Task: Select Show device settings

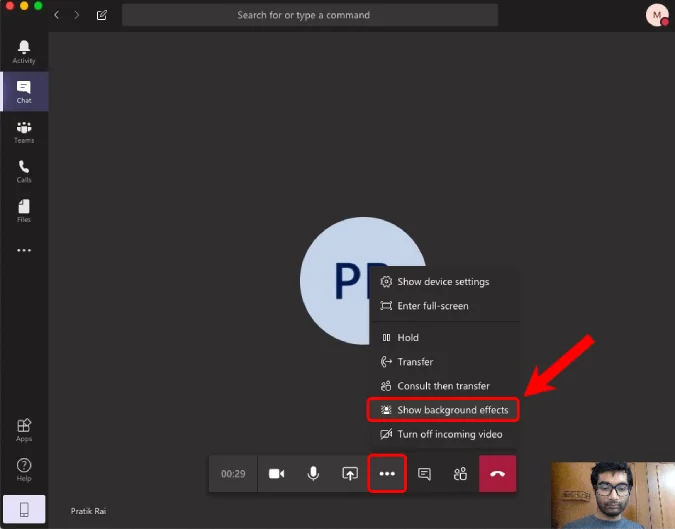Action: click(445, 282)
